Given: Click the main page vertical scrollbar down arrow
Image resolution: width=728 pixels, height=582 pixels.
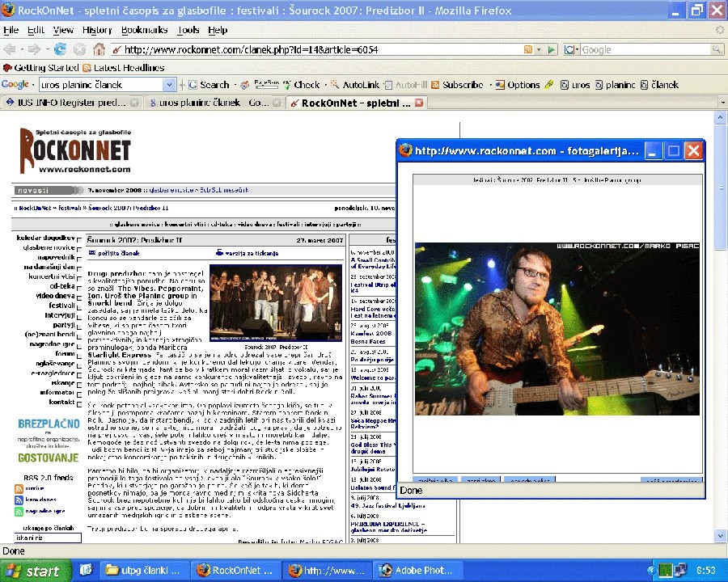Looking at the screenshot, I should (721, 536).
